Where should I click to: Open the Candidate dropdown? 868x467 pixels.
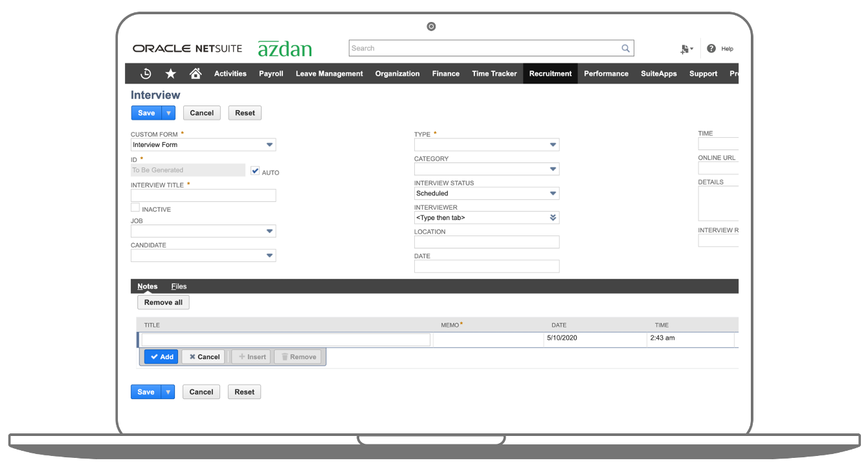(x=269, y=255)
